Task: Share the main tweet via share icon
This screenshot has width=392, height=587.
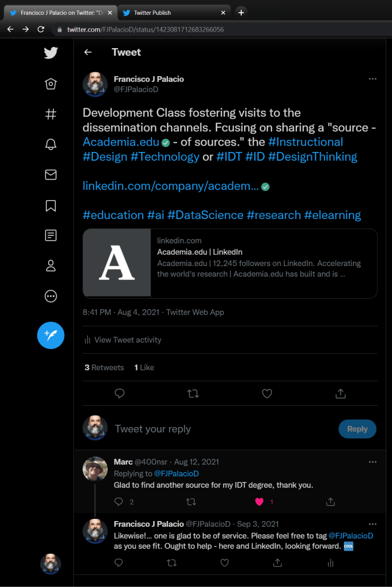Action: point(340,394)
